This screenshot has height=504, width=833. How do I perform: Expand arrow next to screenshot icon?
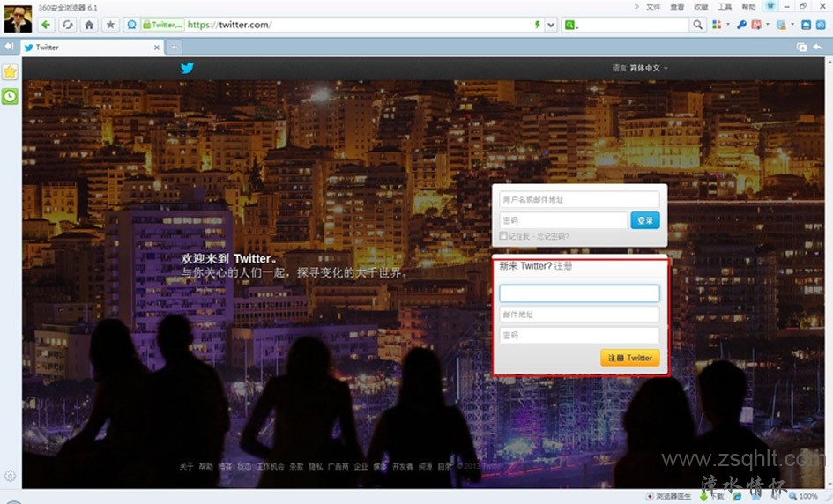click(x=792, y=25)
